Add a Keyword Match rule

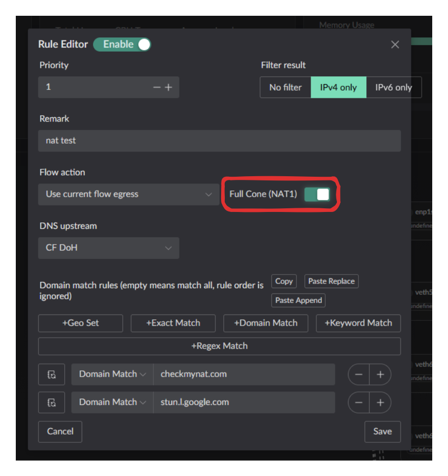click(359, 323)
